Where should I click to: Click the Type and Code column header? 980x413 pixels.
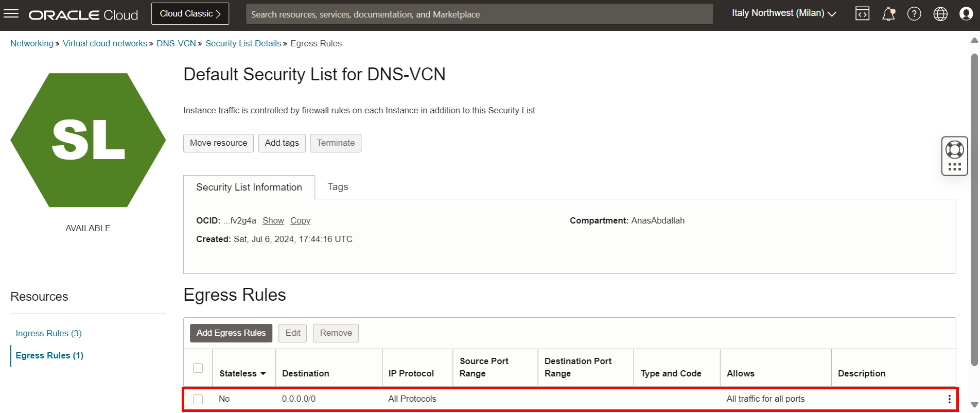671,373
